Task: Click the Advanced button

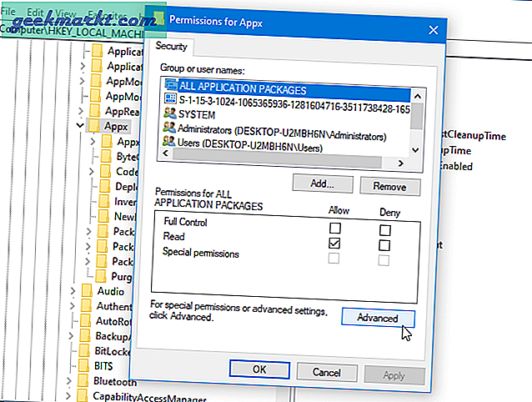Action: (377, 318)
